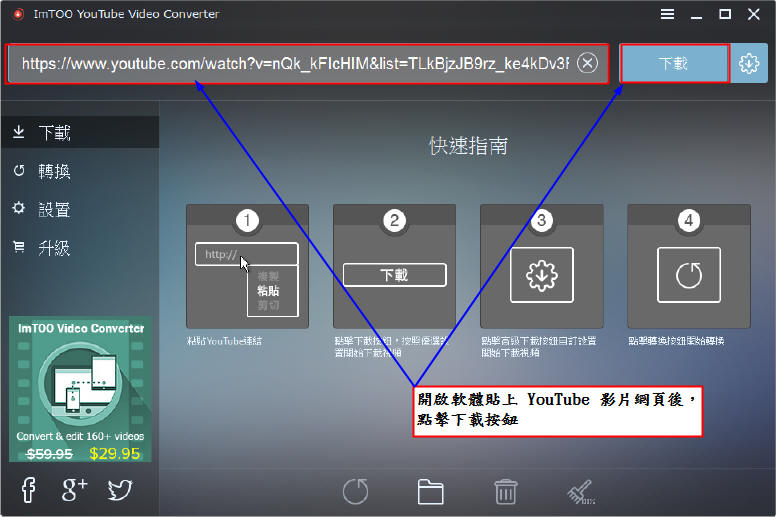This screenshot has width=776, height=517.
Task: Click the 下載 download button
Action: 674,63
